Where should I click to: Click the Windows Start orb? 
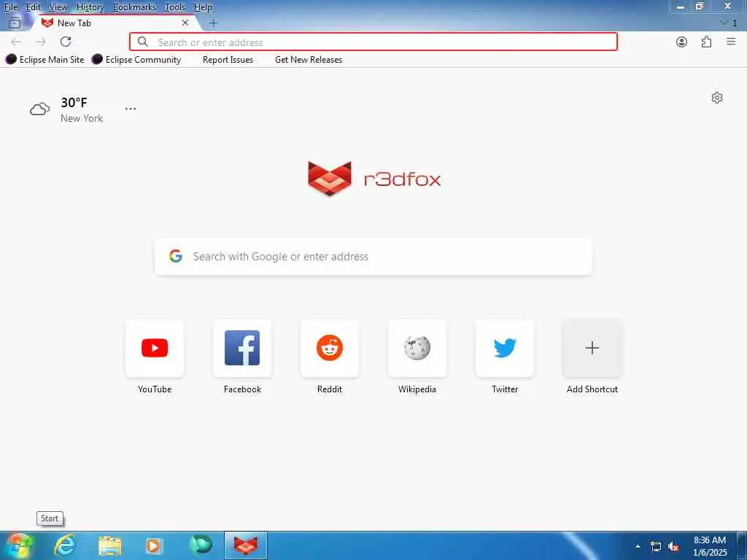tap(19, 545)
